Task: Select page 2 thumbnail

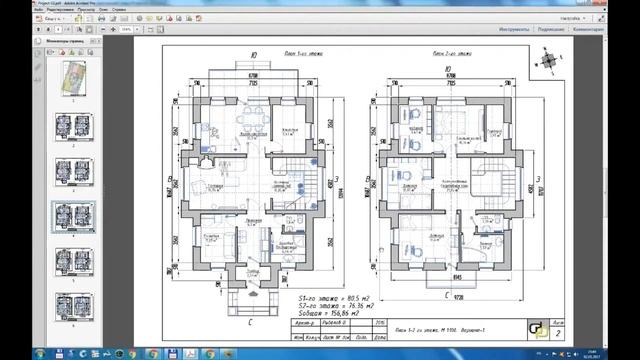Action: (x=74, y=127)
